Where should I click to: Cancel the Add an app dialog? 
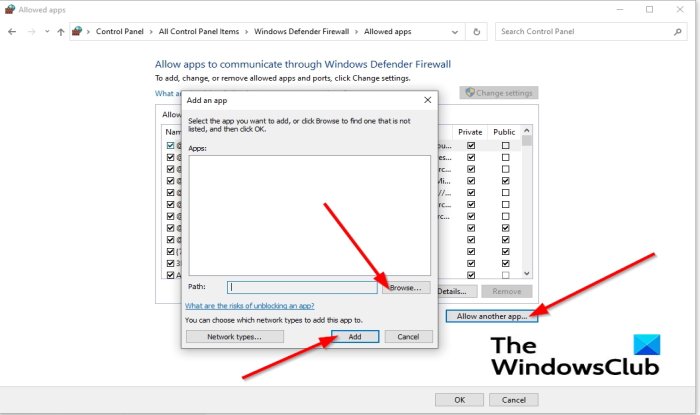[x=408, y=336]
